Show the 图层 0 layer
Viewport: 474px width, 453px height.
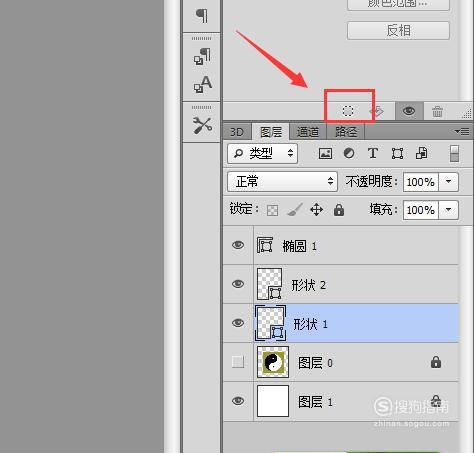238,362
